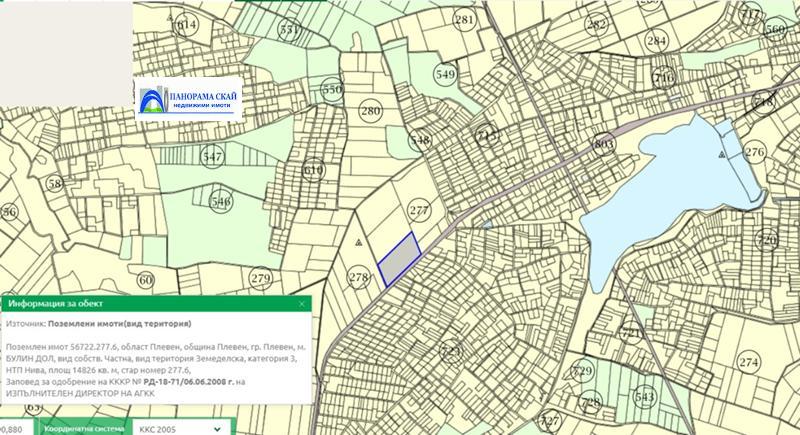Select cadastral area label 274

click(x=749, y=361)
